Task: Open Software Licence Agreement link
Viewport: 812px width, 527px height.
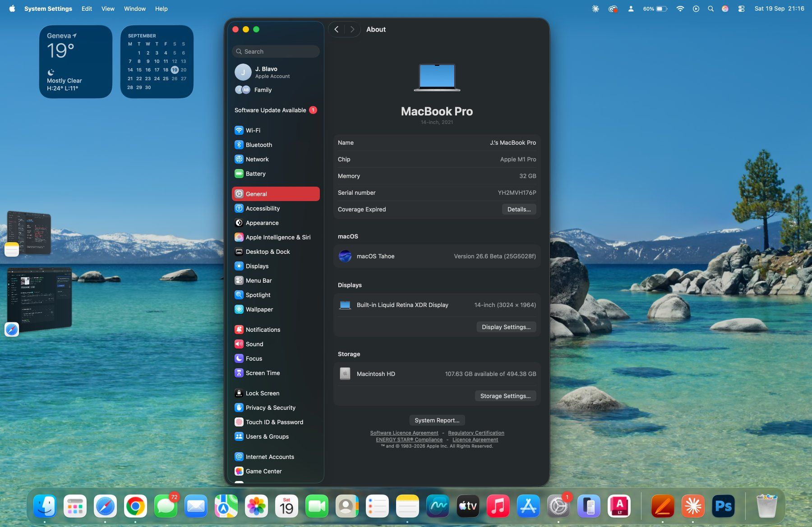Action: (x=404, y=433)
